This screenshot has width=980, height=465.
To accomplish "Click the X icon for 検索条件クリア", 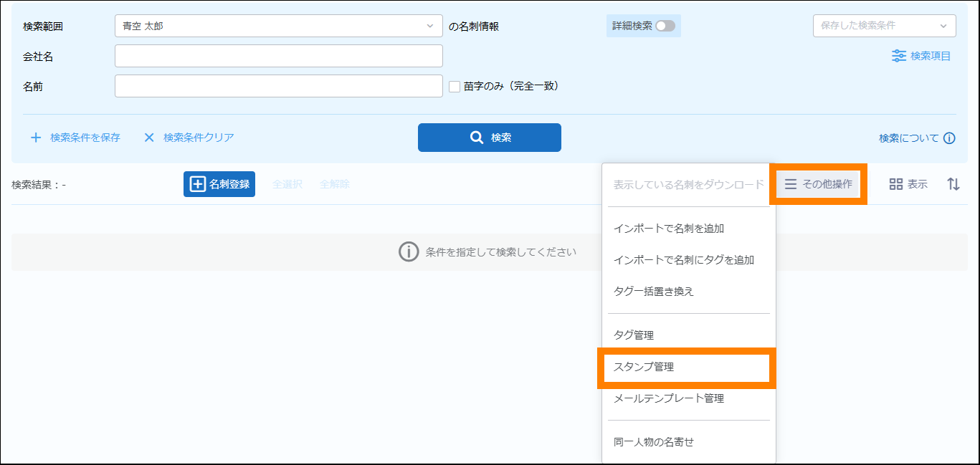I will tap(149, 138).
